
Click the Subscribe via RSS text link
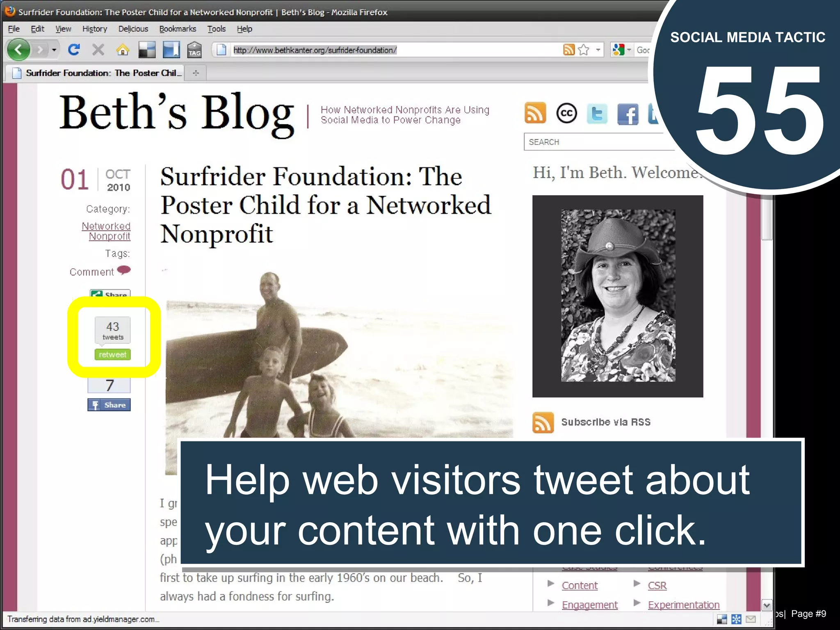[x=606, y=422]
